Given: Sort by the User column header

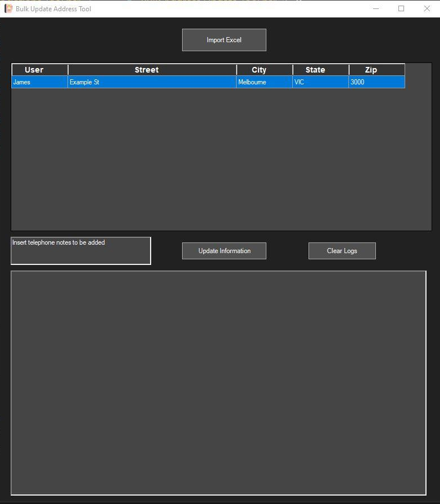Looking at the screenshot, I should click(x=40, y=70).
